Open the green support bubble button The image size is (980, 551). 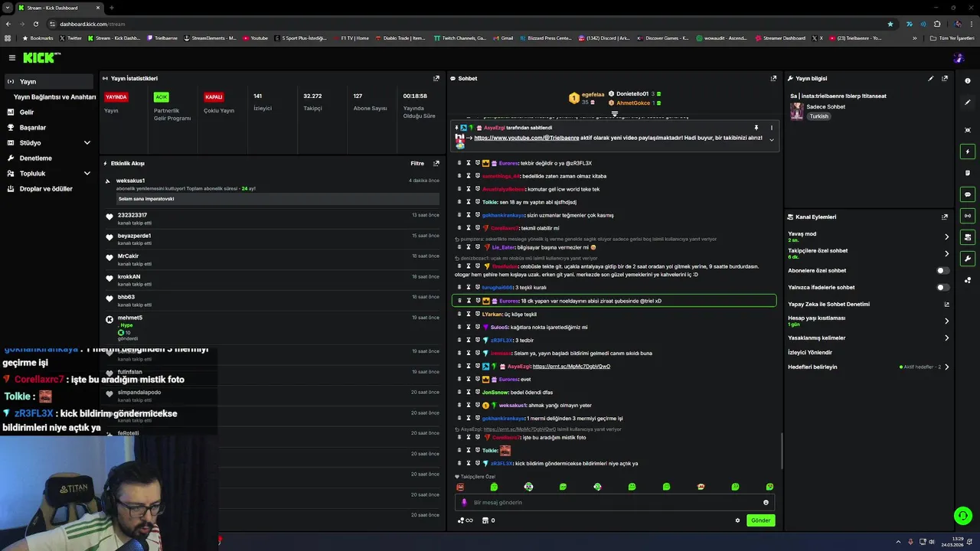click(x=962, y=516)
